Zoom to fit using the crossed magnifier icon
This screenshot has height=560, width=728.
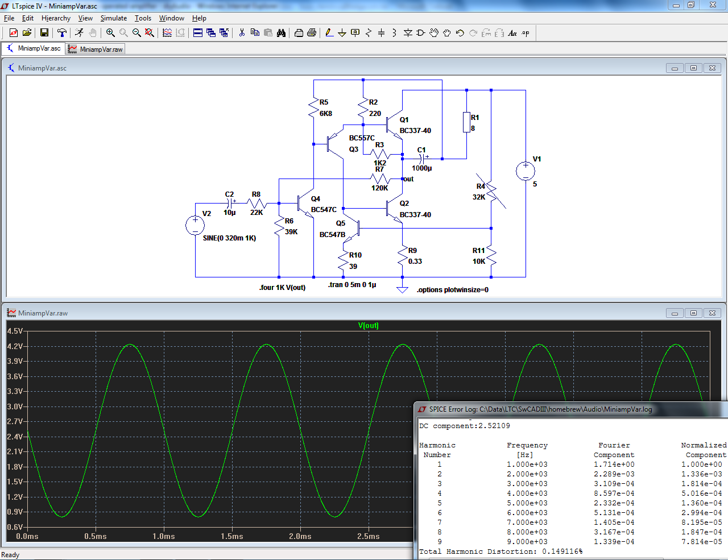150,33
